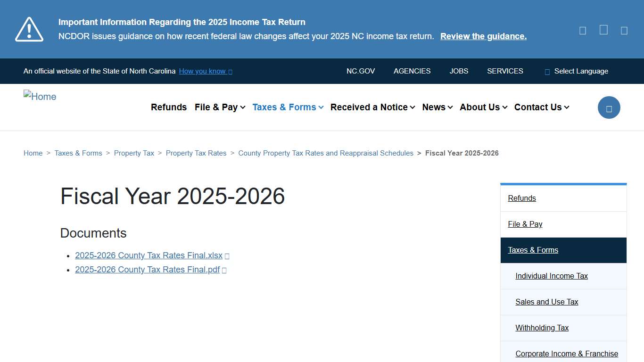The height and width of the screenshot is (362, 644).
Task: Click the rightmost social icon in blue banner
Action: 624,30
